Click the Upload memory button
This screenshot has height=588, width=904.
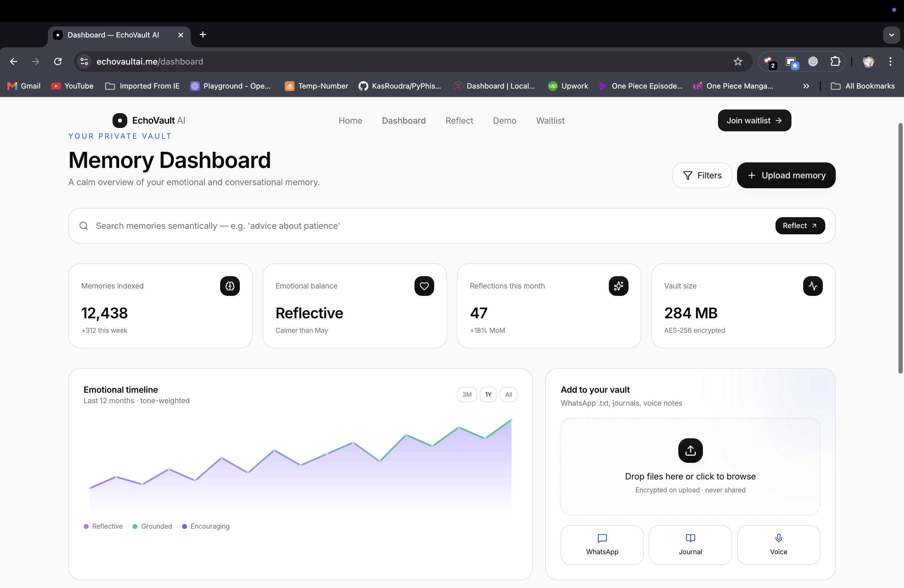coord(786,176)
